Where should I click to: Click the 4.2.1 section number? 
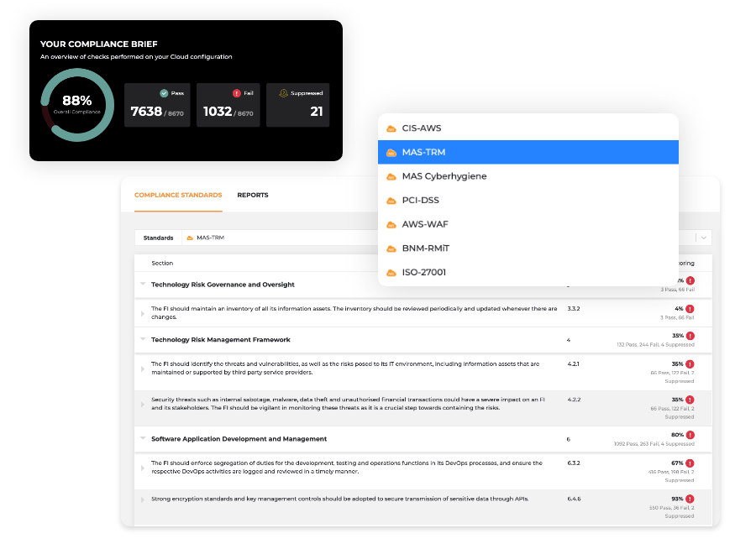pyautogui.click(x=573, y=364)
